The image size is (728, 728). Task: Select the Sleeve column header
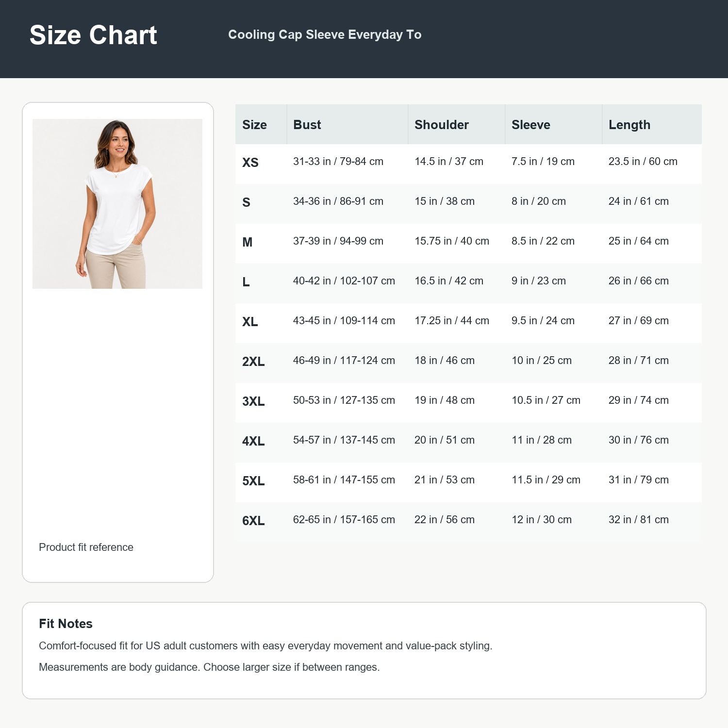[531, 125]
